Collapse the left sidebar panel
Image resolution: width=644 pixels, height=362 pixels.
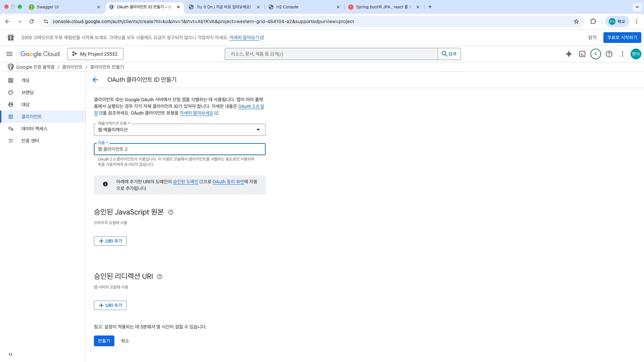(x=10, y=354)
